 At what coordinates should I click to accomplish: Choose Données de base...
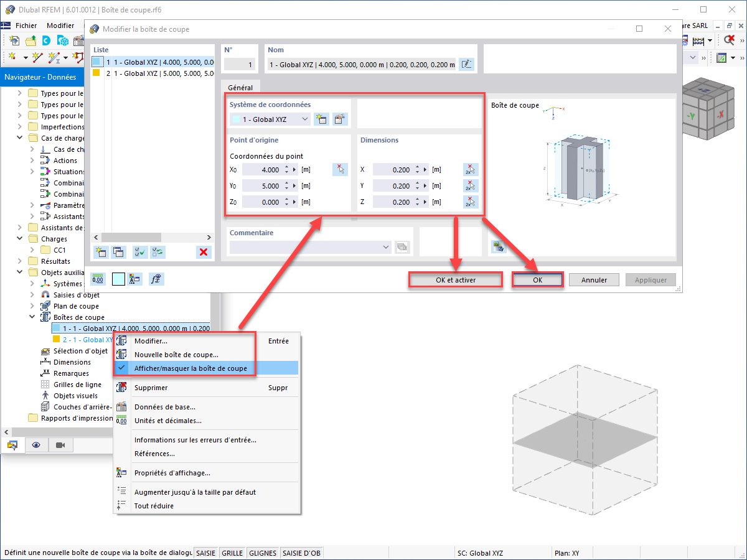206,407
